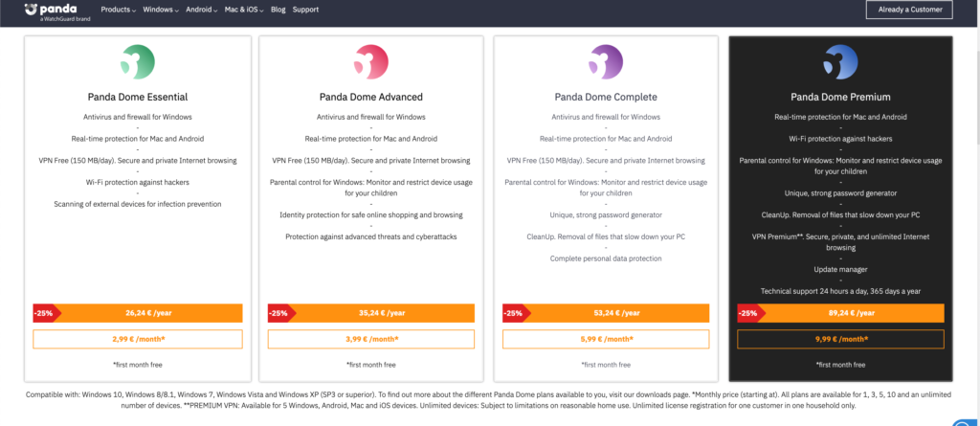Click the Panda logo in header
Screen dimensions: 980x426
pos(52,11)
